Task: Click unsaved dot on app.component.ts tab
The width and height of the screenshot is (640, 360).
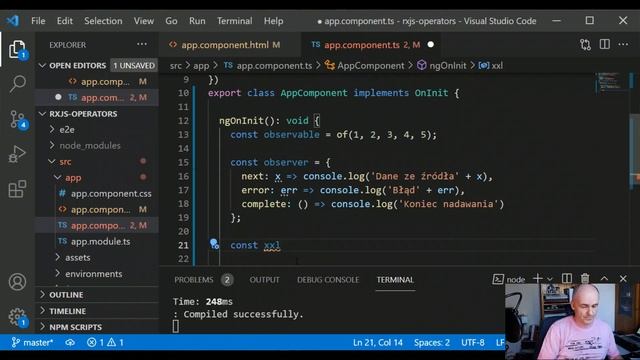Action: click(431, 44)
